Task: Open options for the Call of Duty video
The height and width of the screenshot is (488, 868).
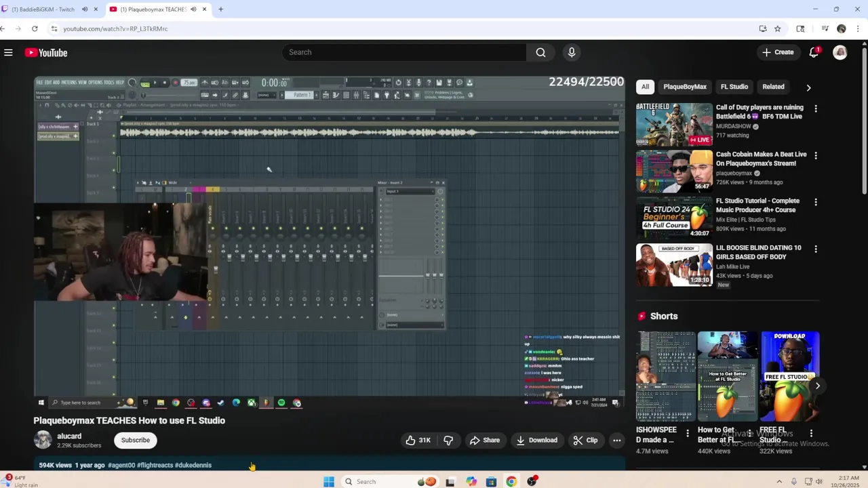Action: point(816,108)
